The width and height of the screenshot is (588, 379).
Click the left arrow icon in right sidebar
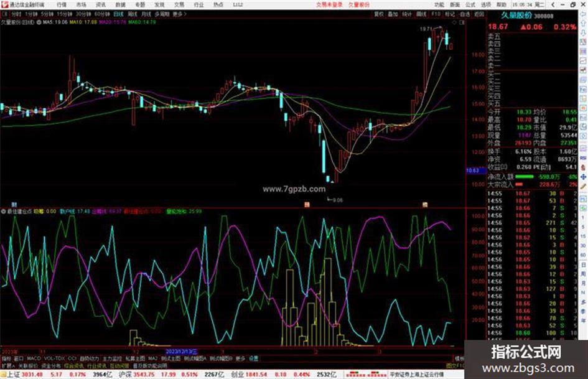tap(584, 16)
